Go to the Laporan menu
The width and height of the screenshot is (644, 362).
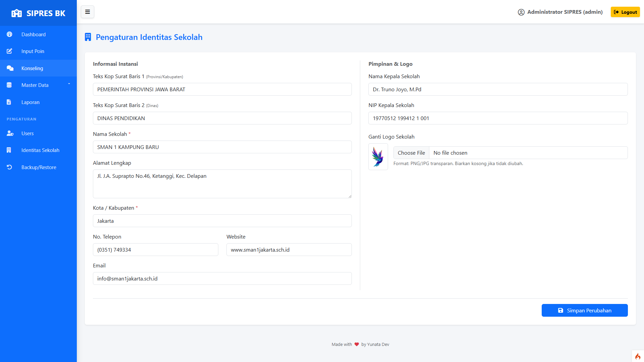30,102
